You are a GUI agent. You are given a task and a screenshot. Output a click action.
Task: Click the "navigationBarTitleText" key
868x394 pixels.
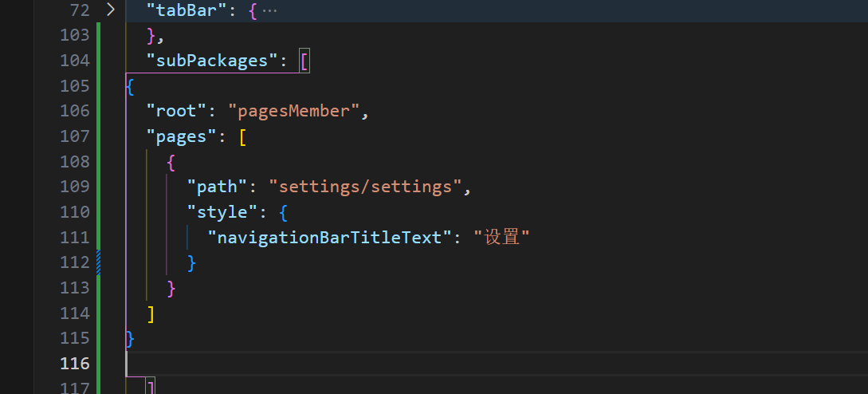[x=331, y=238]
